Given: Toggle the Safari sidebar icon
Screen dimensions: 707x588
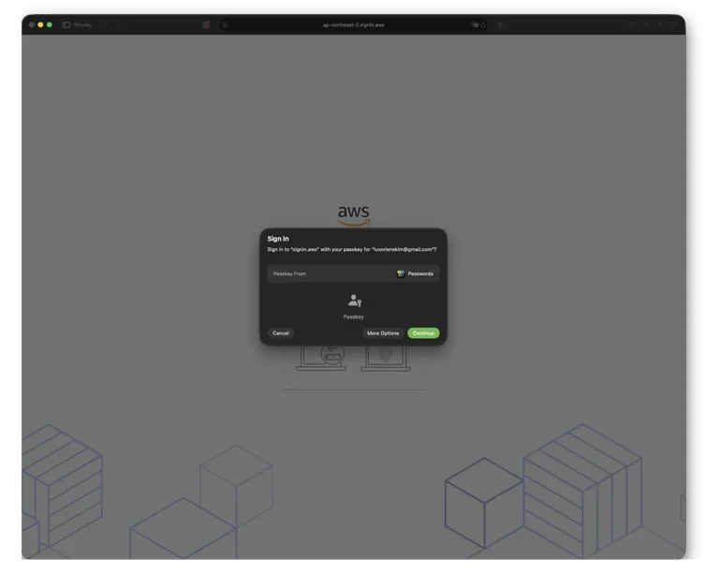Looking at the screenshot, I should [66, 24].
